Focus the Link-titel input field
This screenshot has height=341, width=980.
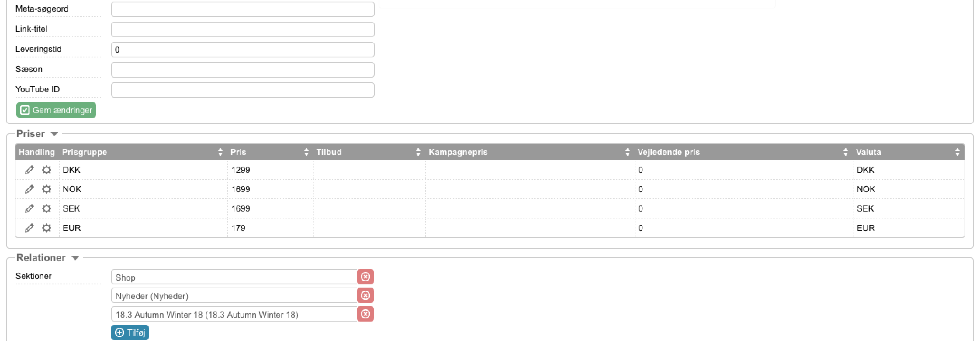tap(243, 29)
